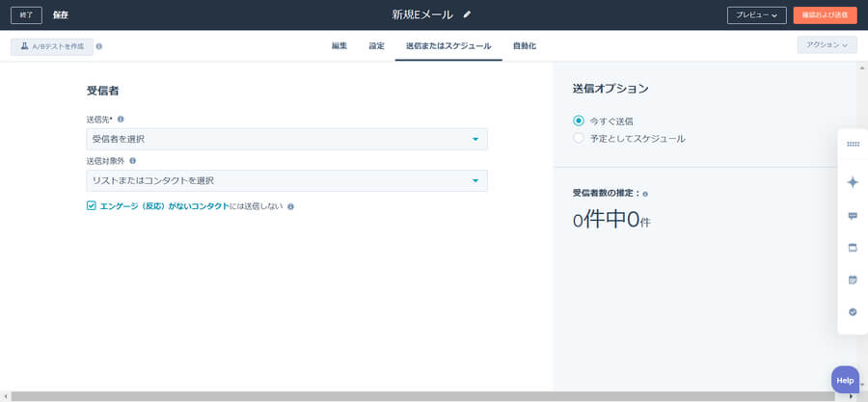Open the chat bubble icon in sidebar
The image size is (868, 402).
(853, 216)
